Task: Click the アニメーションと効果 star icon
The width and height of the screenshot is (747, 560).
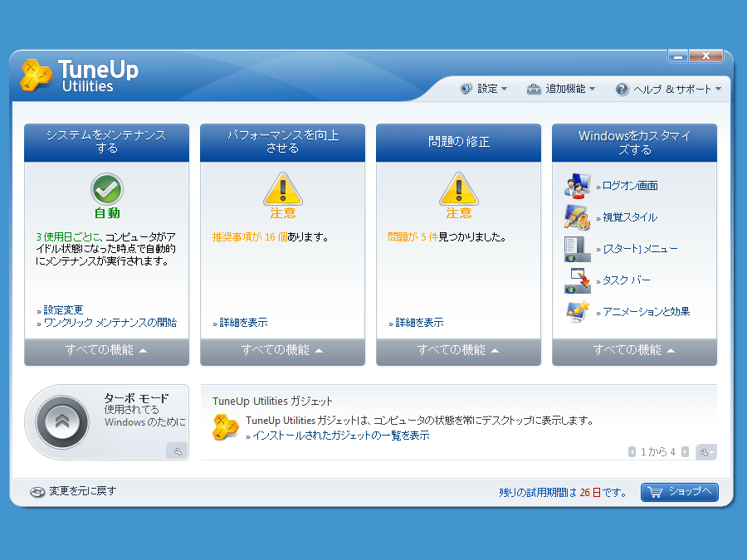Action: [x=577, y=312]
